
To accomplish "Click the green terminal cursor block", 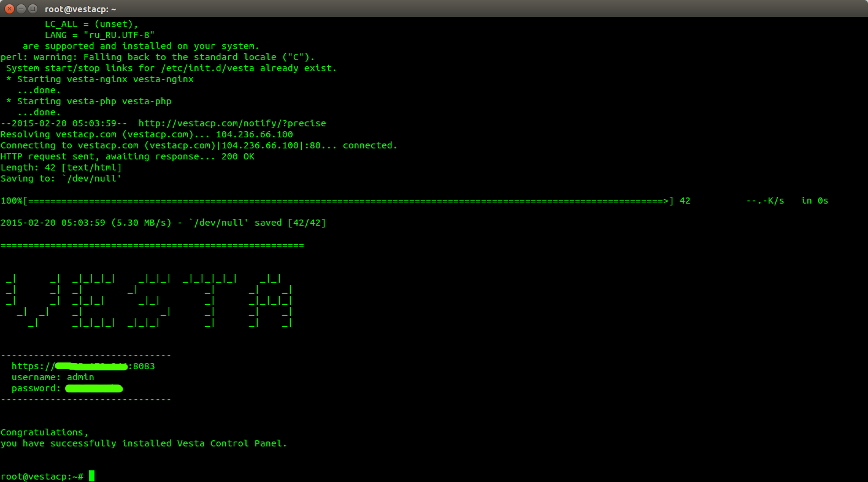I will pyautogui.click(x=92, y=476).
